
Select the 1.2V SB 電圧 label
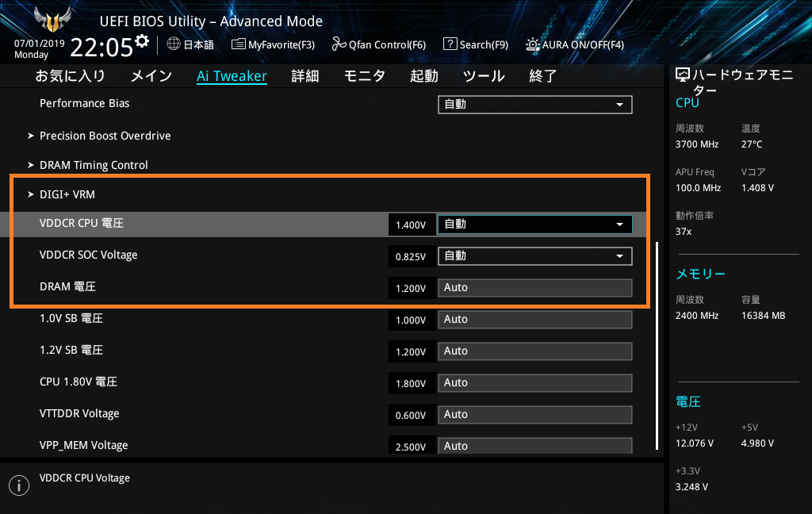click(x=71, y=351)
